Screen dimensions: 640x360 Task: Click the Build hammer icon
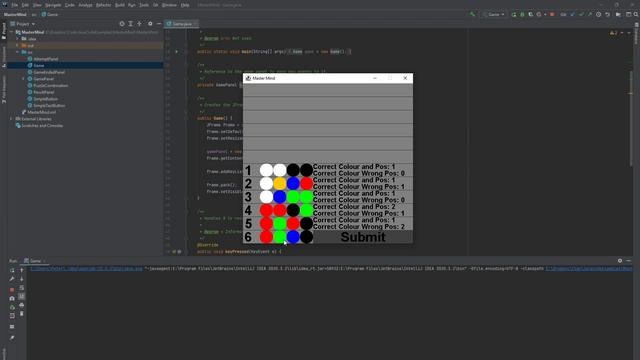[472, 14]
